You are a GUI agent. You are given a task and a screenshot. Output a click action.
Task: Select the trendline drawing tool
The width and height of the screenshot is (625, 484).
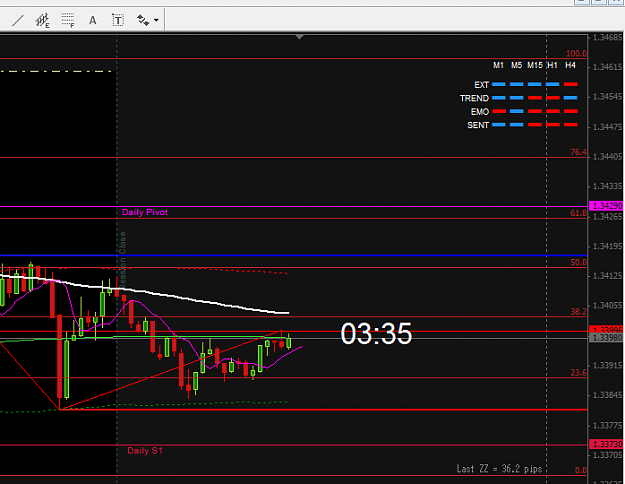pyautogui.click(x=17, y=20)
